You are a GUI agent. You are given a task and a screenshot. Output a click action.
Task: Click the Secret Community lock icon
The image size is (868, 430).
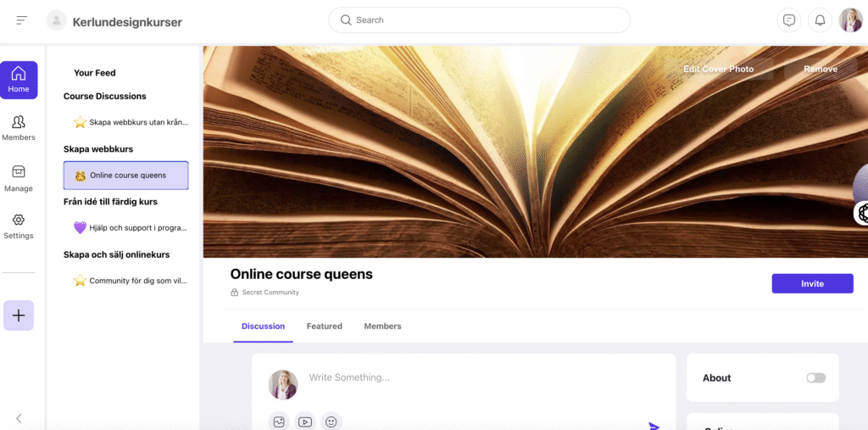234,293
